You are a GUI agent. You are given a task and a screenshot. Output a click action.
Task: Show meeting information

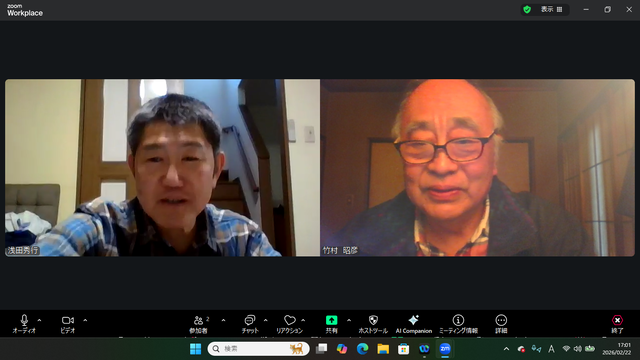458,324
